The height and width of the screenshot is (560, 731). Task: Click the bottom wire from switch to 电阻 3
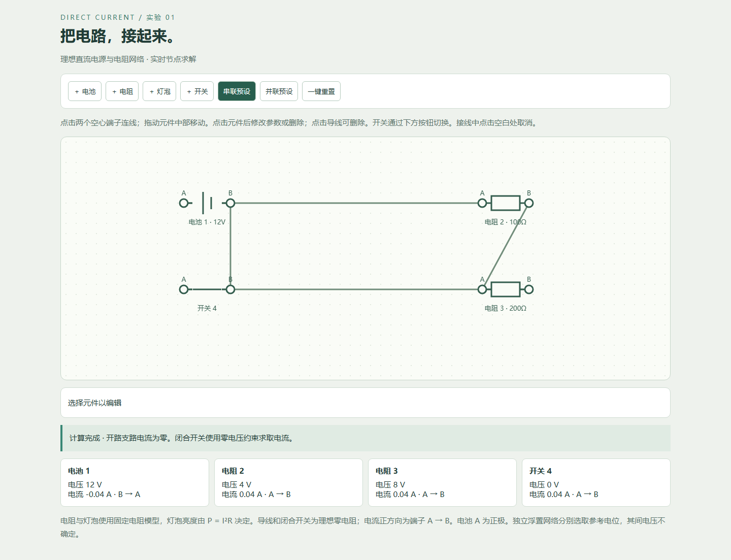tap(355, 289)
